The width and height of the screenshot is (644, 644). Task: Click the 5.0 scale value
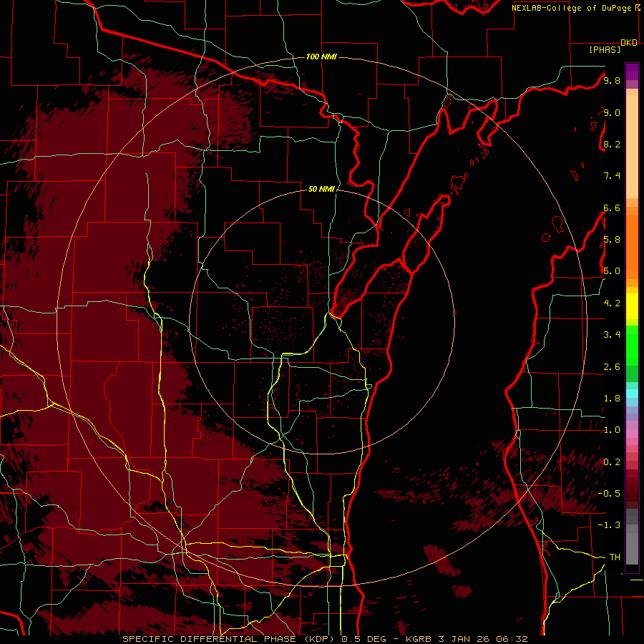pyautogui.click(x=612, y=271)
